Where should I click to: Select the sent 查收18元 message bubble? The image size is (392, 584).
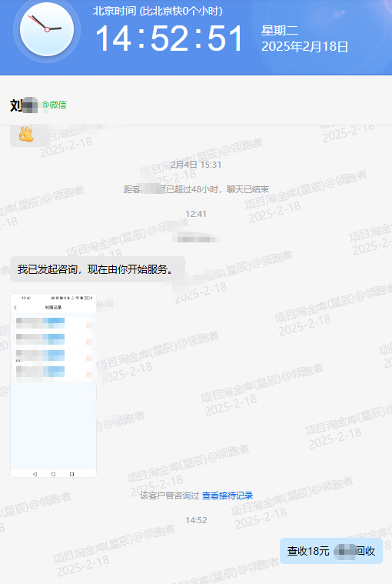[331, 551]
